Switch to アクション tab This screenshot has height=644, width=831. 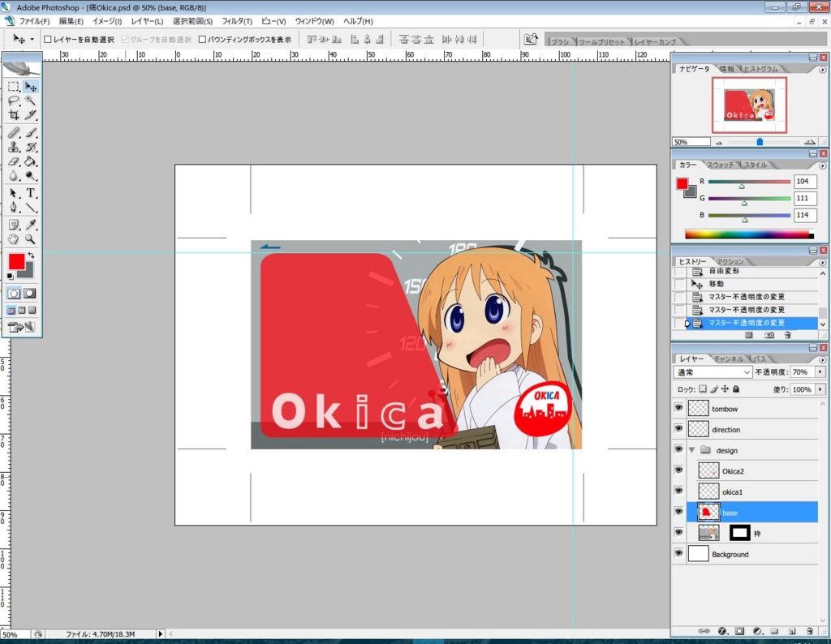pyautogui.click(x=730, y=262)
